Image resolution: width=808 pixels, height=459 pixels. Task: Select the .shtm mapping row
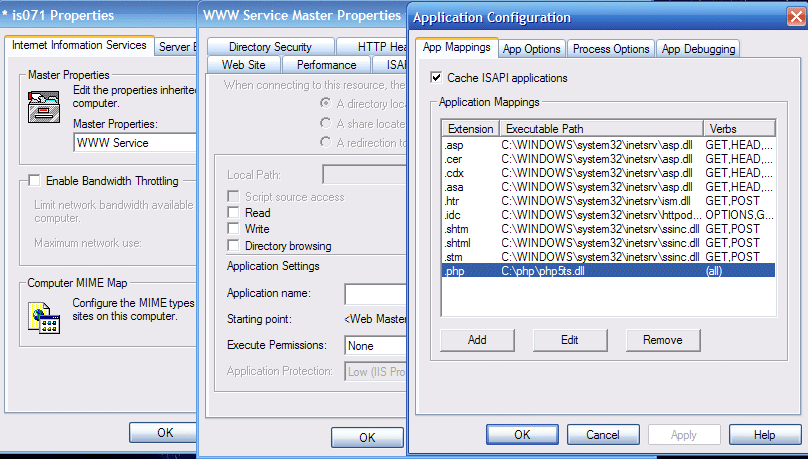(x=609, y=229)
